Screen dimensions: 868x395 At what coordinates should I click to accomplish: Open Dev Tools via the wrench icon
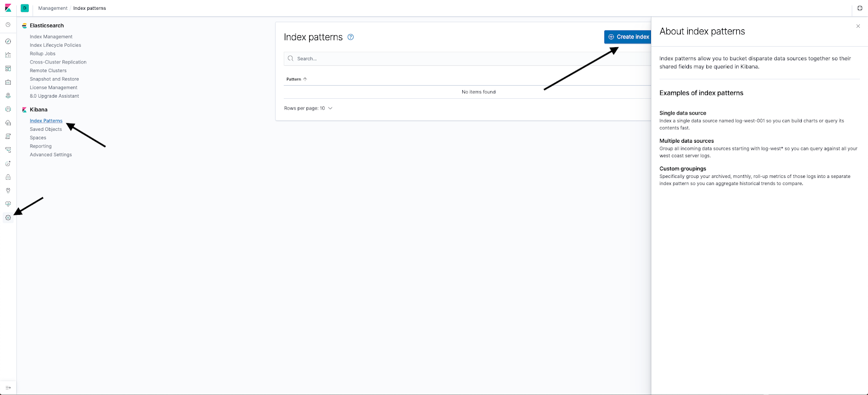tap(8, 190)
